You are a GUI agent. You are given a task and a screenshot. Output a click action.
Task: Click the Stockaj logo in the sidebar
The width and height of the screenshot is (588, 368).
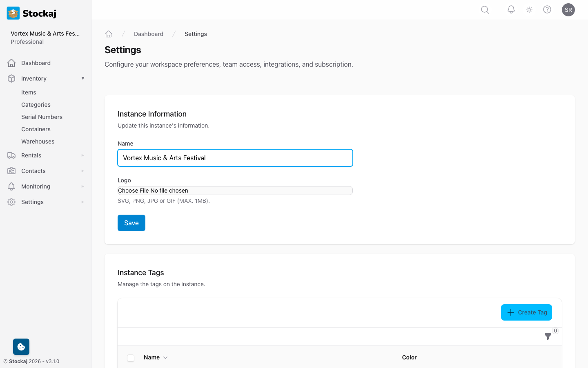31,13
